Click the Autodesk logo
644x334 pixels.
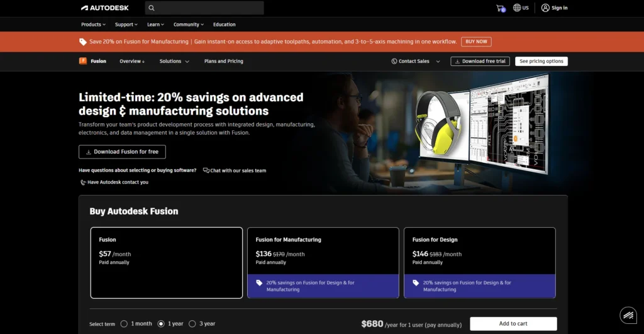tap(105, 8)
